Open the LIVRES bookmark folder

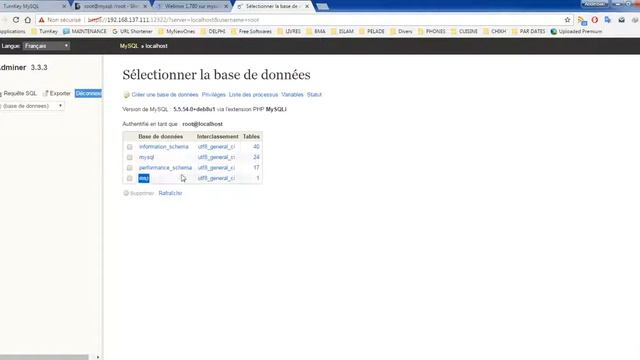tap(289, 31)
